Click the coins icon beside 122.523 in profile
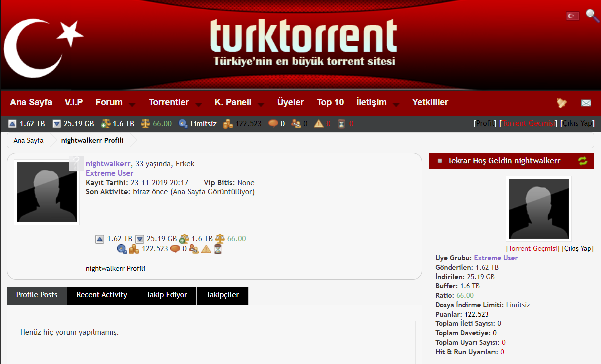This screenshot has height=364, width=601. click(134, 249)
